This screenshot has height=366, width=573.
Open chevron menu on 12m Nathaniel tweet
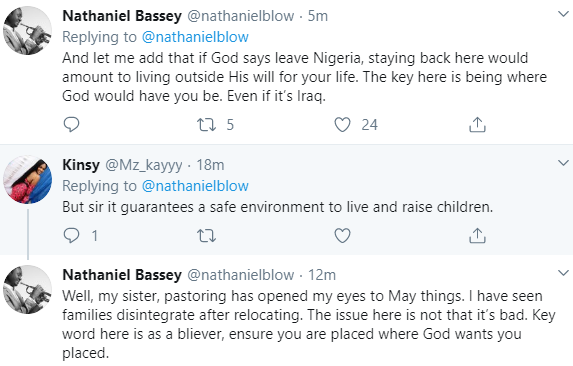[563, 273]
